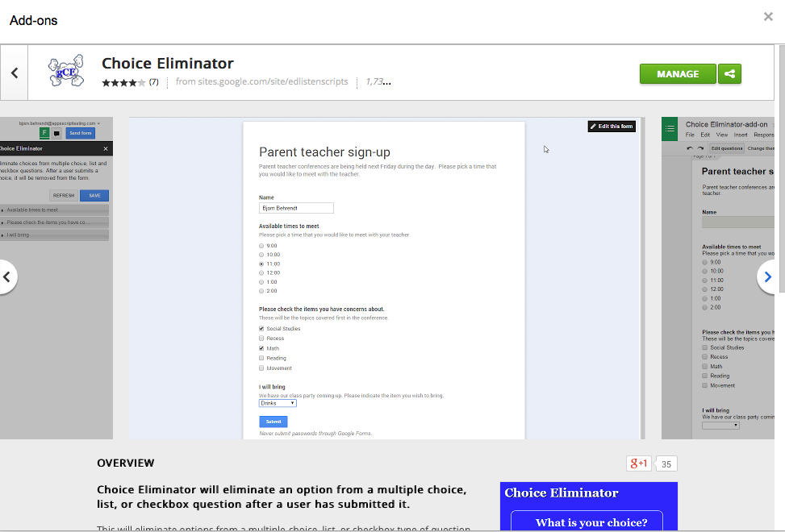
Task: Check the Recess checkbox in center form
Action: pyautogui.click(x=261, y=339)
